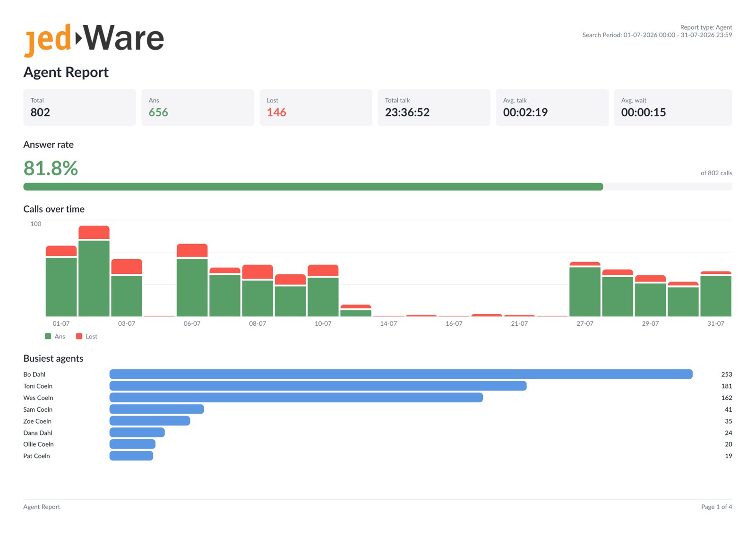Click the Avg. talk 00:02:19 value

tap(525, 112)
